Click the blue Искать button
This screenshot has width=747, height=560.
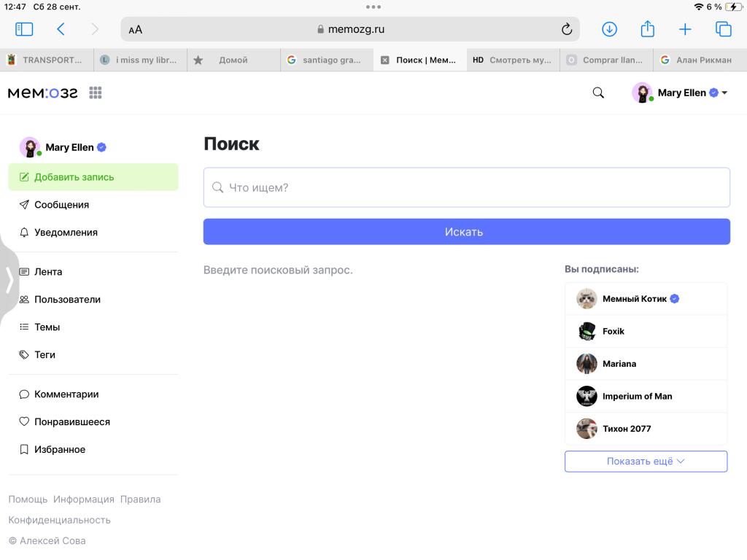coord(466,232)
